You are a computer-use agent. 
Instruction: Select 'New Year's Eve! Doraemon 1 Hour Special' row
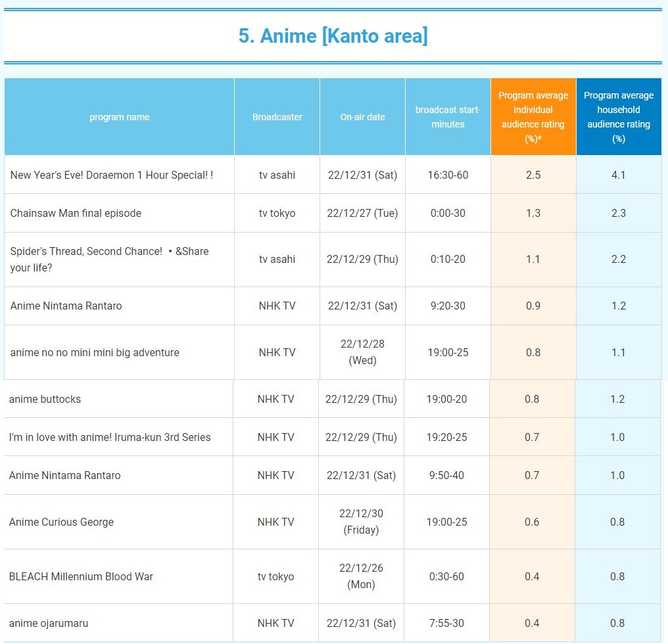(x=333, y=175)
